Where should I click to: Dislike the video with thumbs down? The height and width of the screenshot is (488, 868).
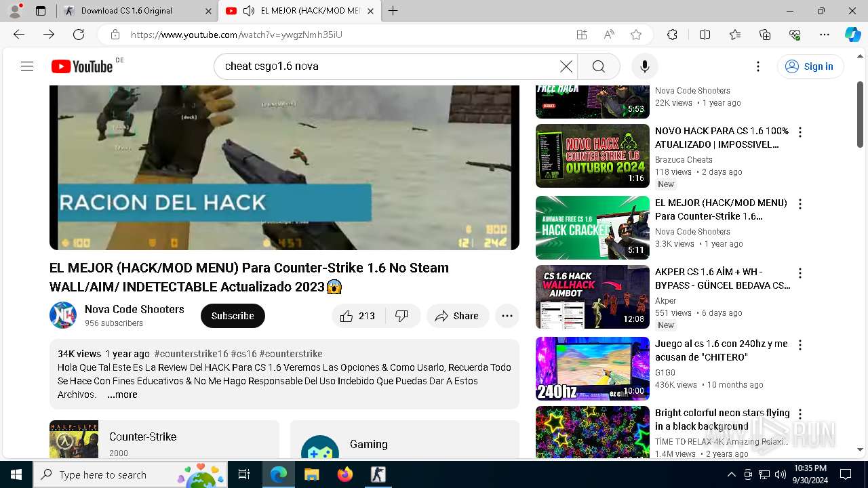pyautogui.click(x=402, y=316)
